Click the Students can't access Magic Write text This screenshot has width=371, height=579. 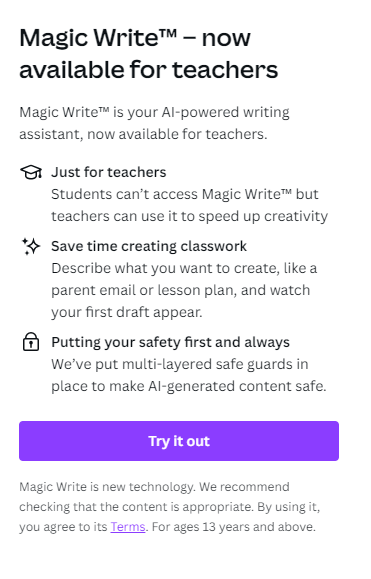185,194
